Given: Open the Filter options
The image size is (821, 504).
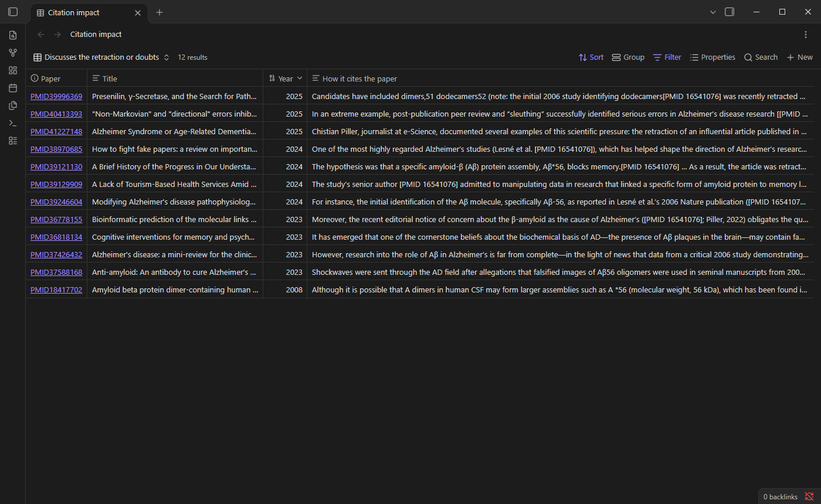Looking at the screenshot, I should click(667, 57).
